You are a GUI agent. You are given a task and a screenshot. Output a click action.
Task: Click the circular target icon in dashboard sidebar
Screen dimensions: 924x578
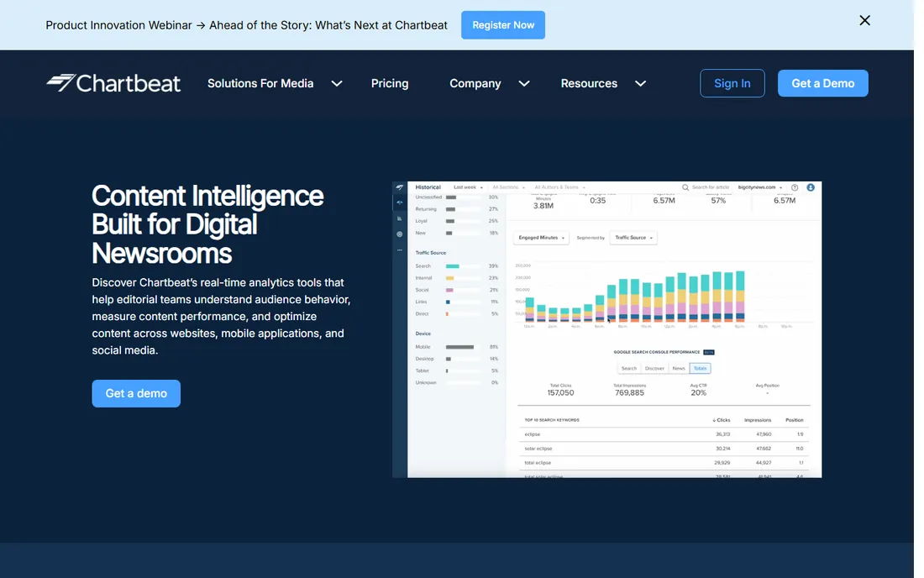click(400, 234)
